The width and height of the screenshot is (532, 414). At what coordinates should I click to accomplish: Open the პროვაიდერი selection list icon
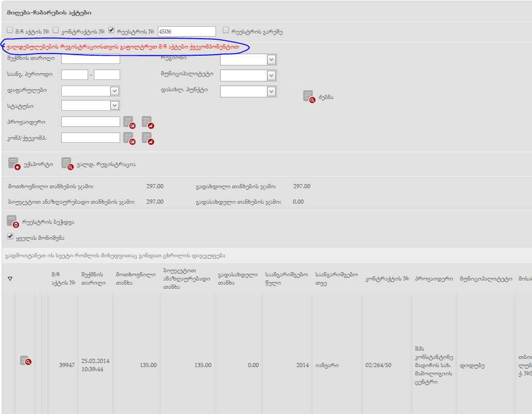point(129,122)
